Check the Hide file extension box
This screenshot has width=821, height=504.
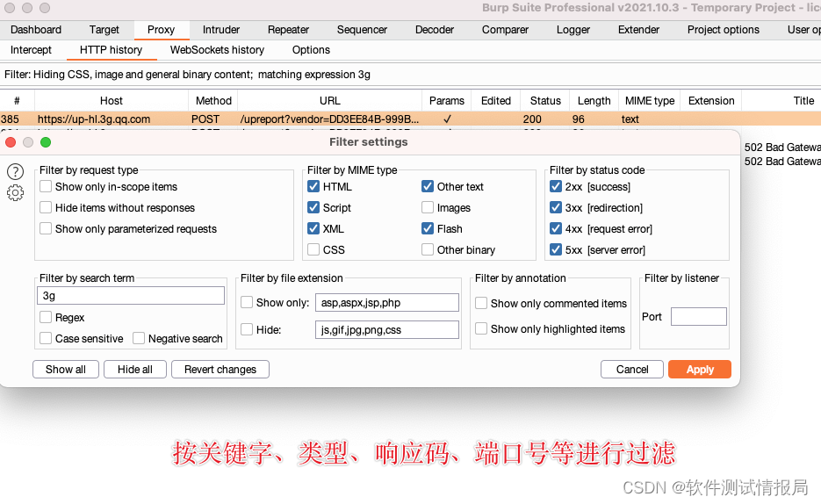pos(247,330)
